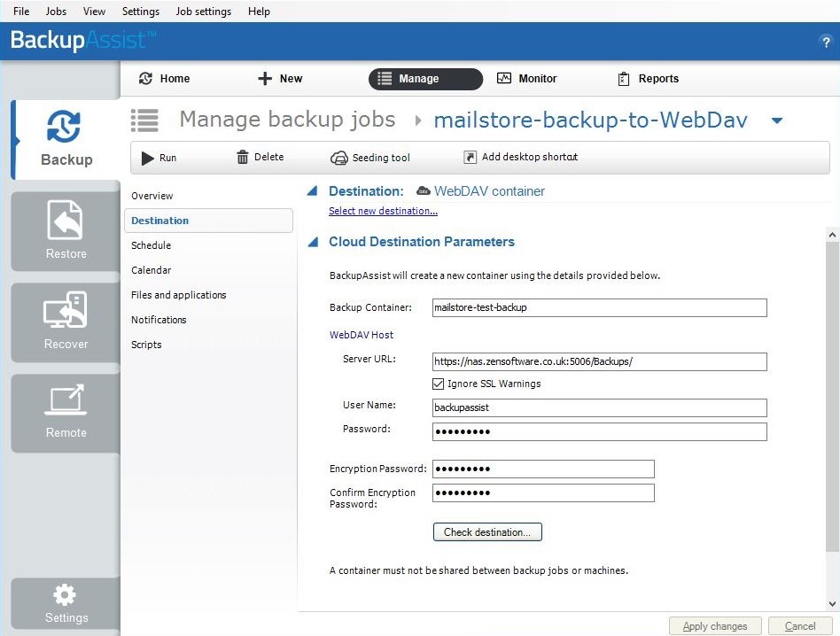The height and width of the screenshot is (636, 840).
Task: Open the Remote section icon
Action: pyautogui.click(x=66, y=401)
